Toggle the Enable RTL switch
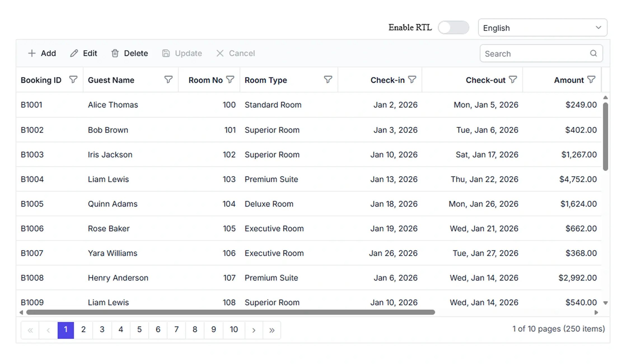626x364 pixels. click(453, 27)
